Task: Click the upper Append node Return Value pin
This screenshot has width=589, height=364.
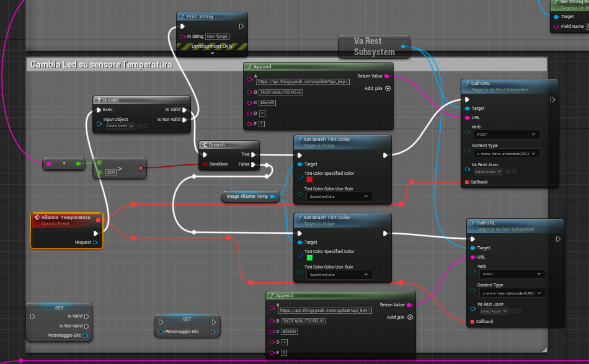Action: pyautogui.click(x=387, y=76)
